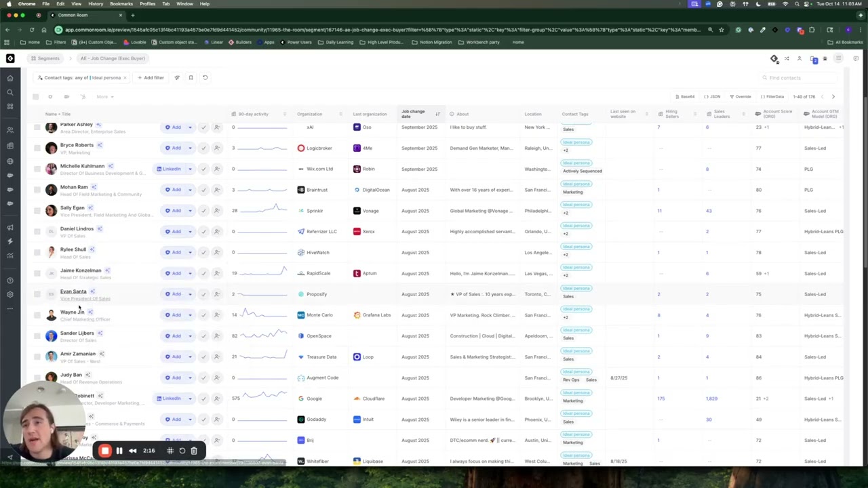Image resolution: width=868 pixels, height=488 pixels.
Task: Pause the screen recording
Action: (119, 451)
